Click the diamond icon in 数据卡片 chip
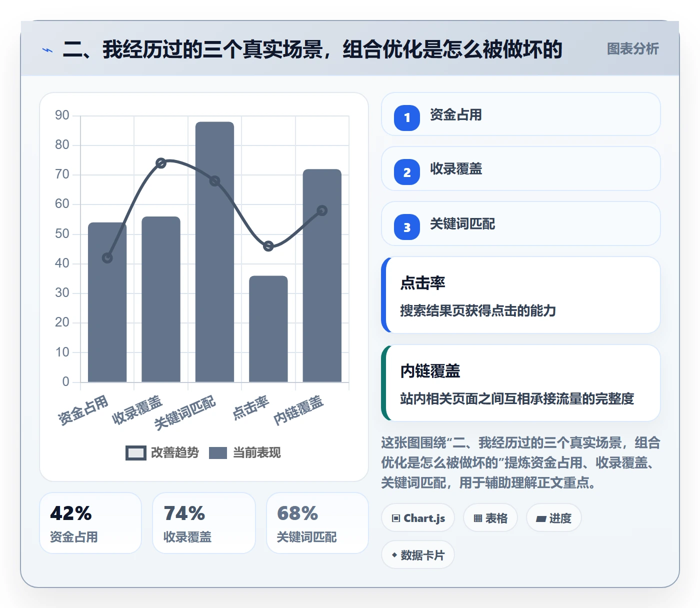The image size is (700, 608). [x=394, y=555]
